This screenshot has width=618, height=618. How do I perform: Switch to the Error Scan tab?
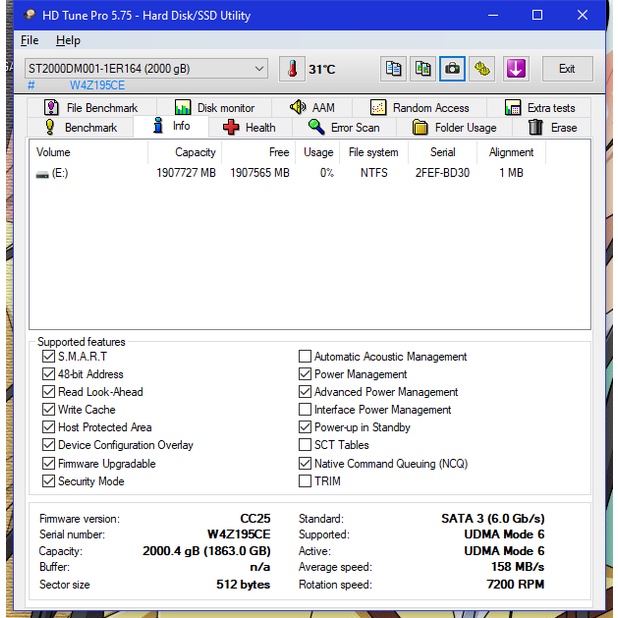(343, 127)
